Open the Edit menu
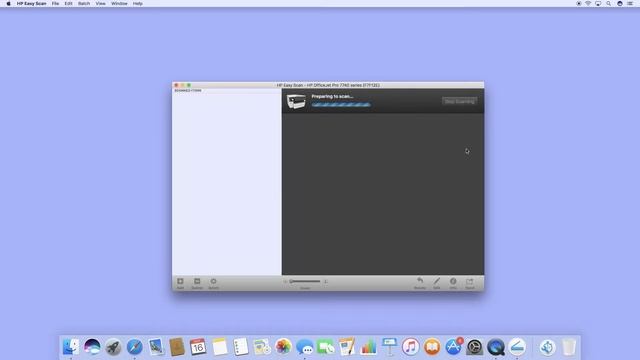This screenshot has height=360, width=640. (69, 4)
